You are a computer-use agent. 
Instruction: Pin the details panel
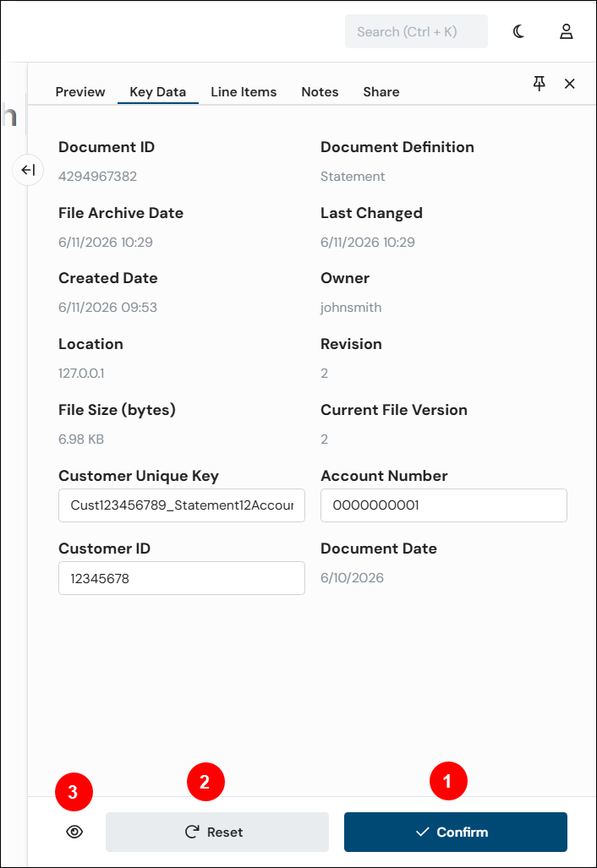pyautogui.click(x=539, y=84)
